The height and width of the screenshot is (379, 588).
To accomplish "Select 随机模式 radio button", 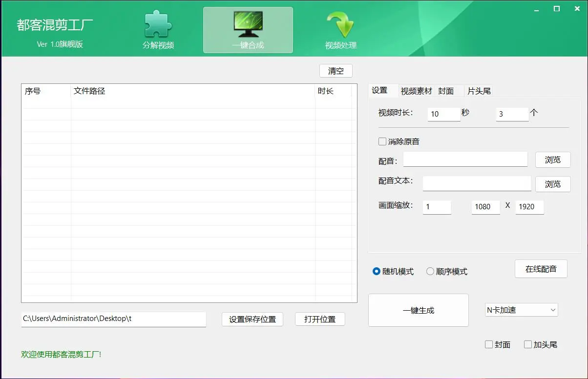I will (377, 271).
